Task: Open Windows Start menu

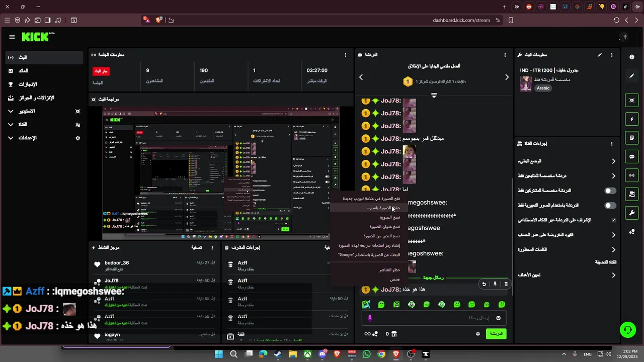Action: (x=219, y=354)
